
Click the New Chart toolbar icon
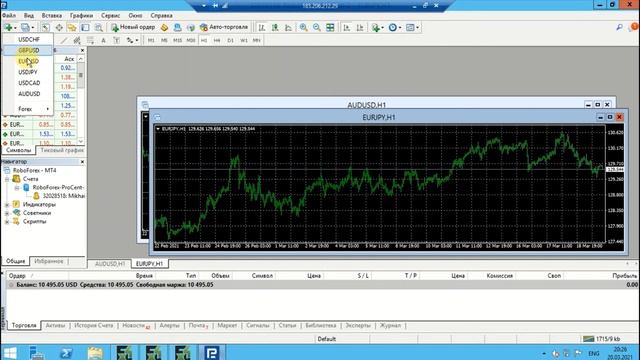tap(8, 27)
